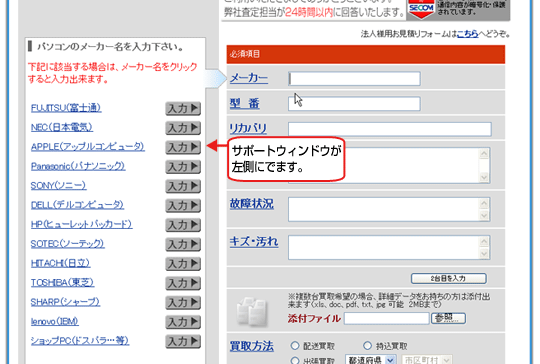This screenshot has width=540, height=364.
Task: Focus the 添付ファイル file path field
Action: coord(386,318)
